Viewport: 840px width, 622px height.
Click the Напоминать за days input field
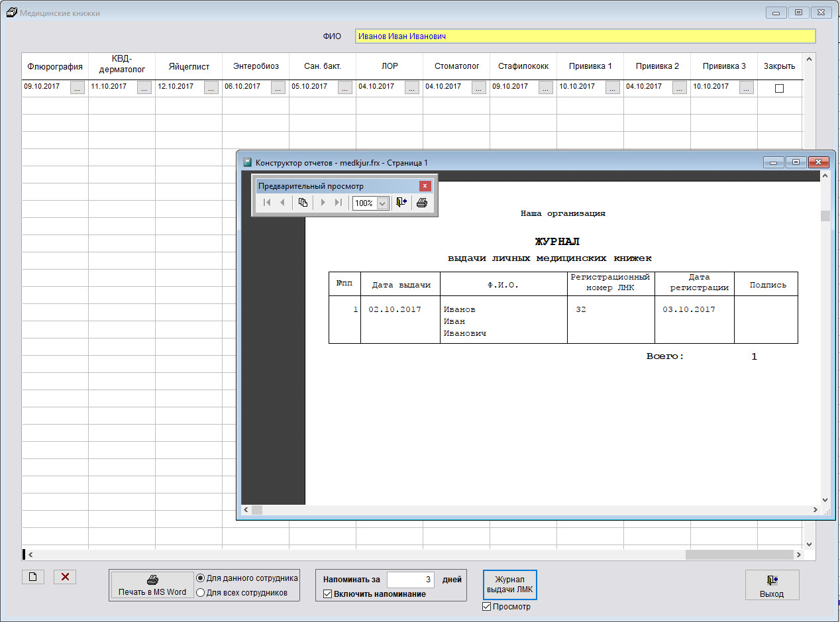(411, 580)
